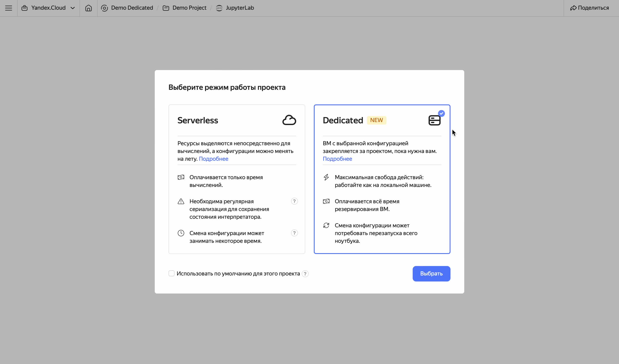Enable 'Использовать по умолчанию' checkbox
This screenshot has height=364, width=619.
point(171,274)
